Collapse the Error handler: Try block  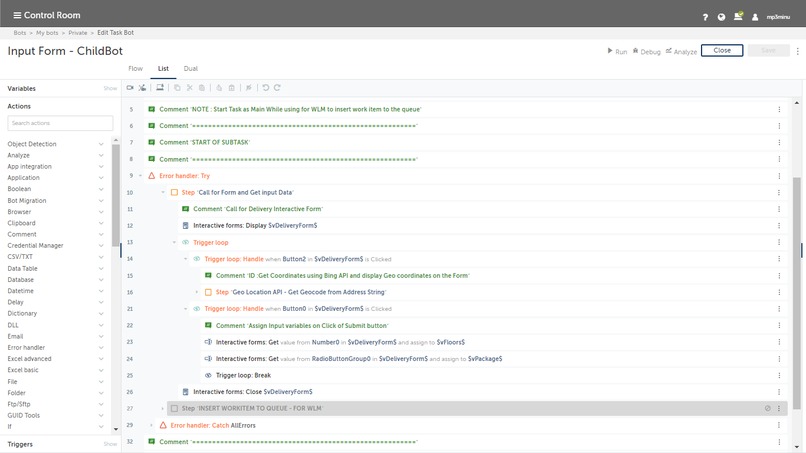140,176
